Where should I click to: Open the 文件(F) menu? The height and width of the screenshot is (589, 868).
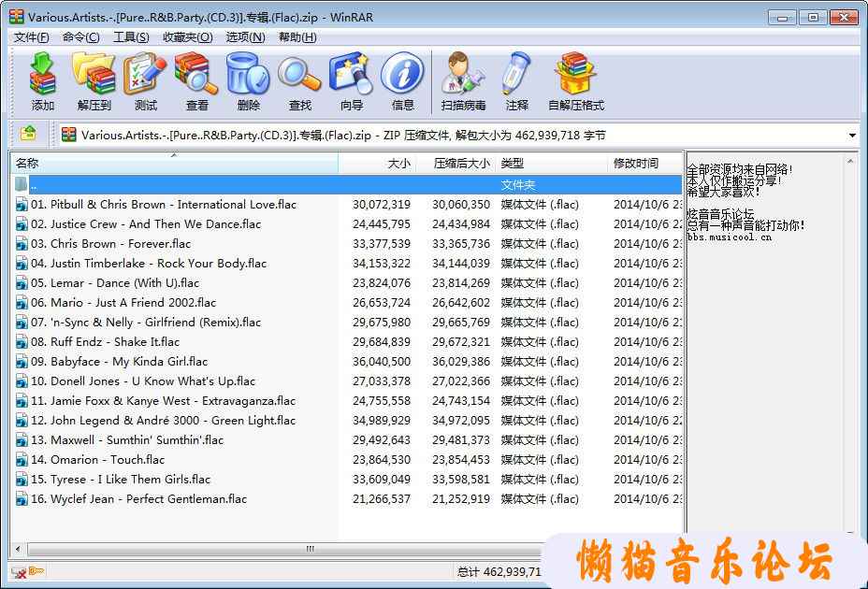tap(32, 37)
